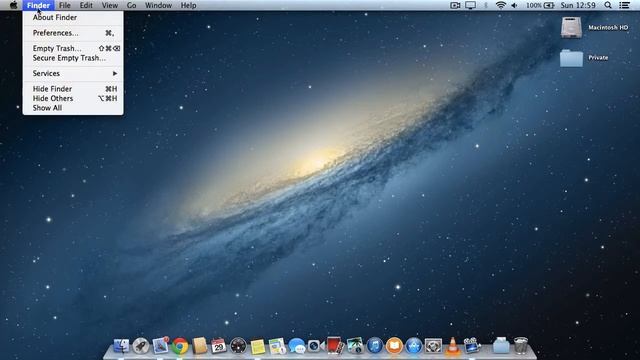Choose Secure Empty Trash…

tap(73, 58)
